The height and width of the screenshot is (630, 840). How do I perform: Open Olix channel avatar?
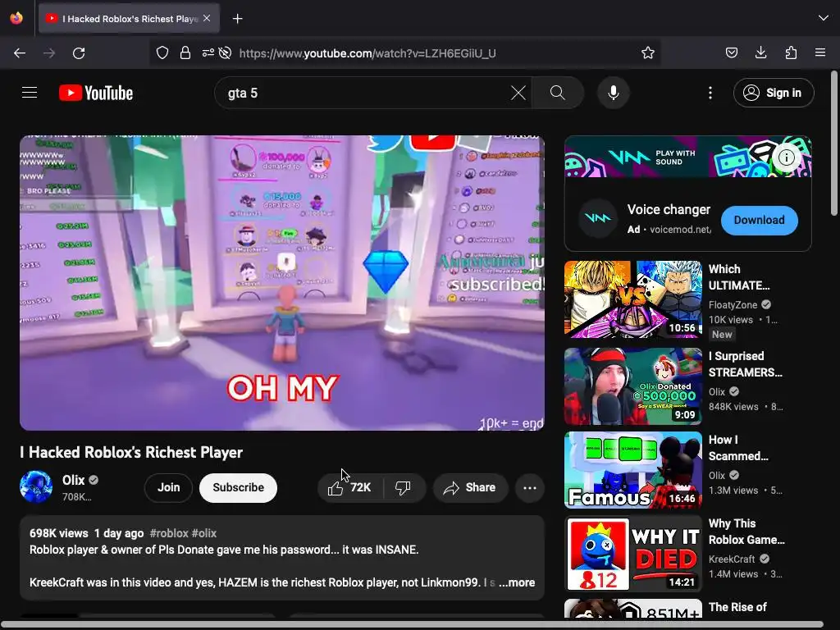36,487
